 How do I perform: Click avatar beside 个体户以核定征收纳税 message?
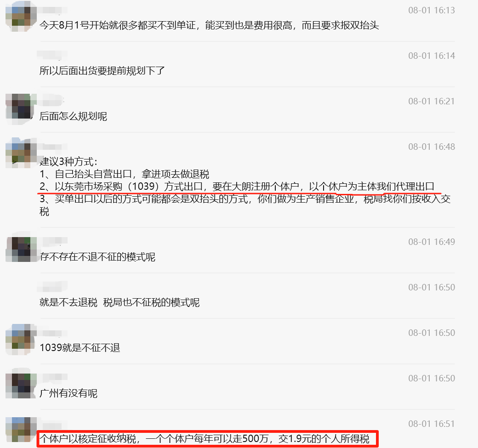[x=21, y=430]
